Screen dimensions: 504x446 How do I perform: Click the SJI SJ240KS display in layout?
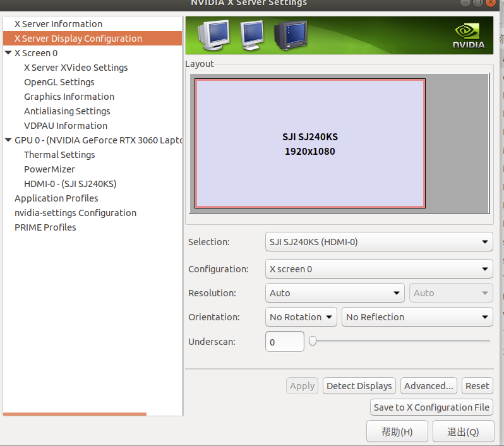310,143
